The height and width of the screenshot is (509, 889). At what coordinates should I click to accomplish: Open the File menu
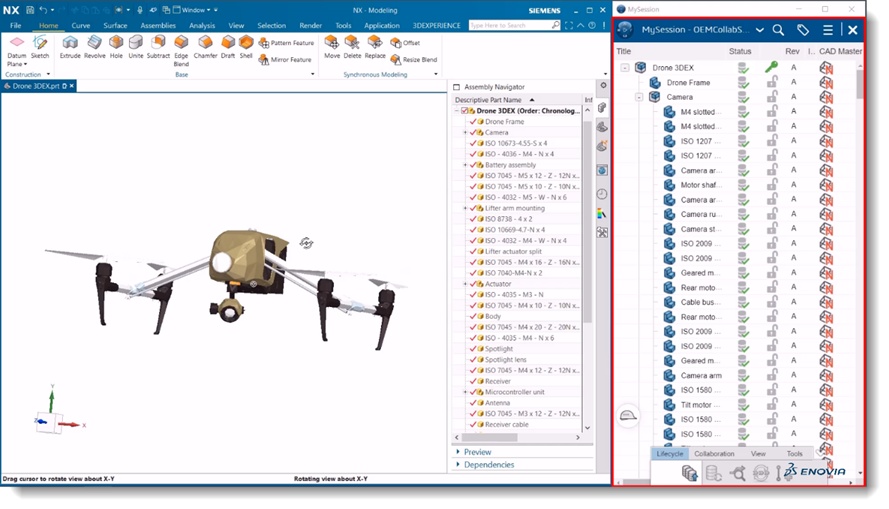tap(15, 26)
